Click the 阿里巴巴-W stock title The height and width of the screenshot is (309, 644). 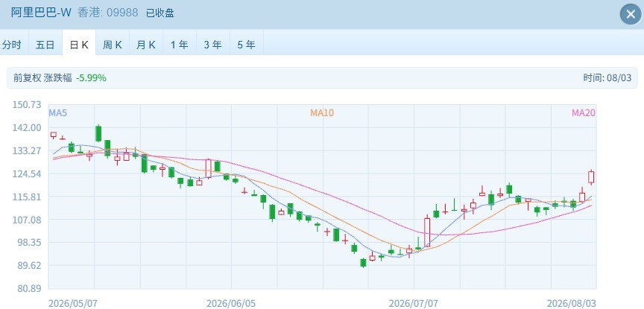point(41,13)
